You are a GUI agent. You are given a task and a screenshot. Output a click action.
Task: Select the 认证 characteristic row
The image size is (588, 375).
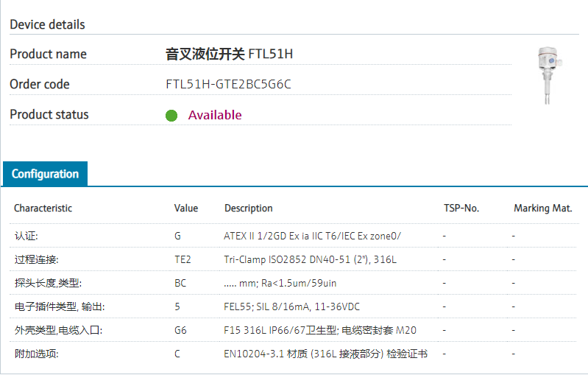(26, 236)
